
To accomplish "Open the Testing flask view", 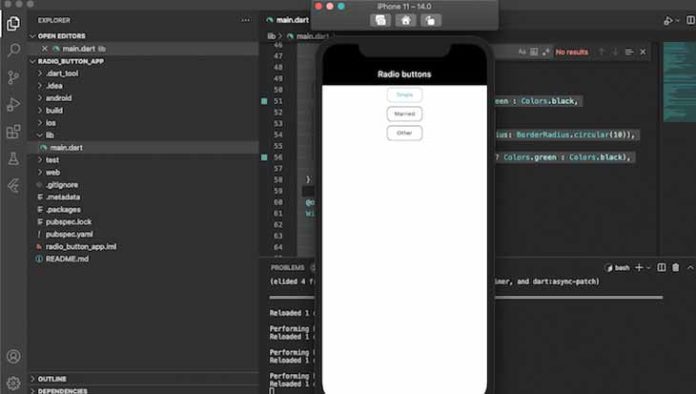I will (x=14, y=158).
